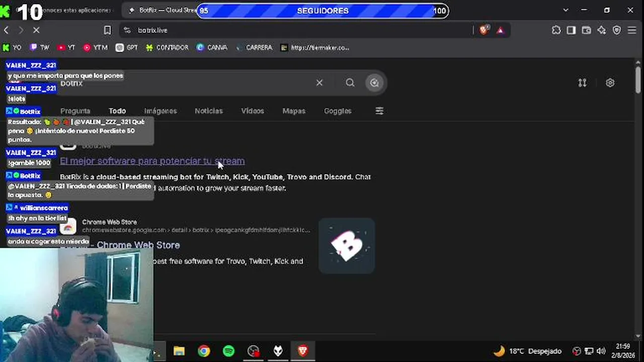The image size is (644, 362).
Task: Click the BotRix logo thumbnail
Action: tap(347, 246)
